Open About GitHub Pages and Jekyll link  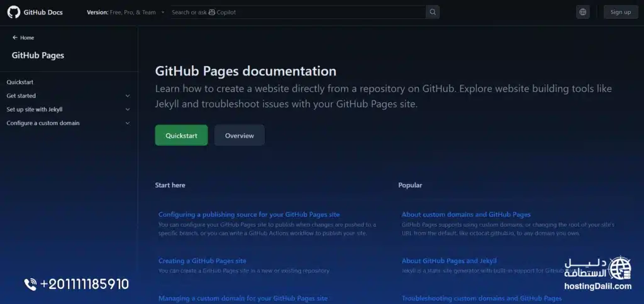point(449,261)
